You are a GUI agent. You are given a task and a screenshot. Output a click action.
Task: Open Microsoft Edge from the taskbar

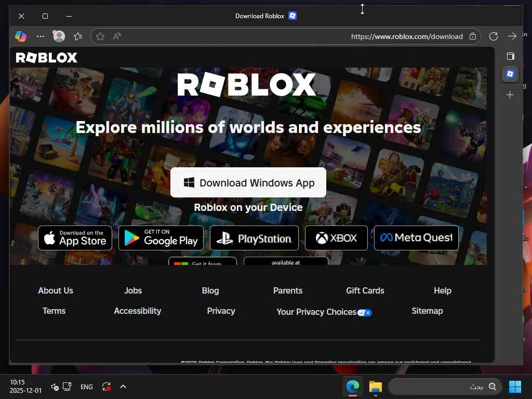pyautogui.click(x=353, y=387)
